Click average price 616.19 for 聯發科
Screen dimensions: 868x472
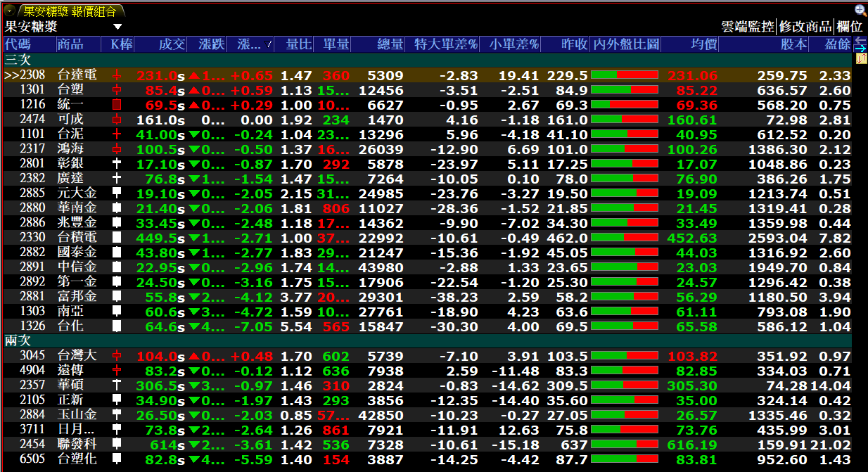coord(693,445)
